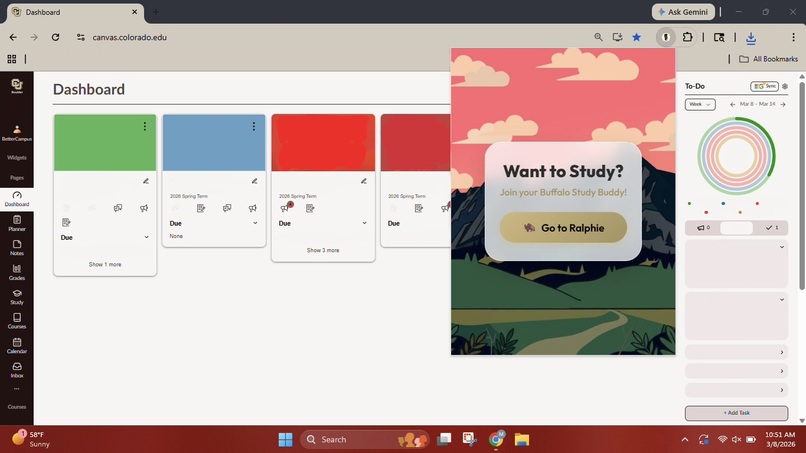Open the BetterCampus account icon
The width and height of the screenshot is (806, 453).
point(17,132)
